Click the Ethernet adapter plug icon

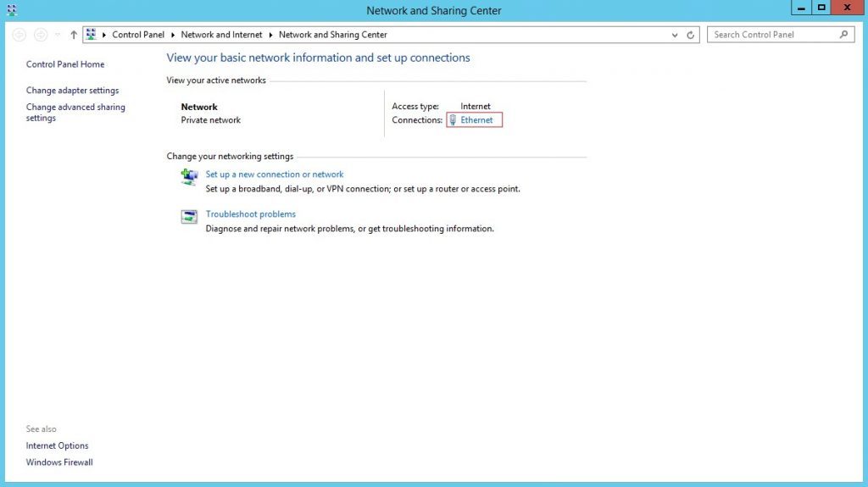click(453, 120)
